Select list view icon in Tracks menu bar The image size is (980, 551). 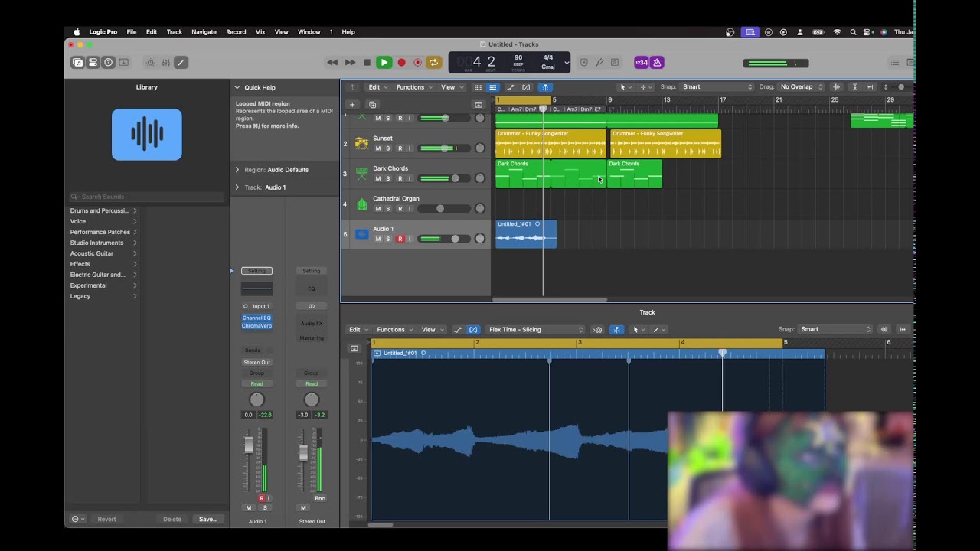tap(492, 87)
